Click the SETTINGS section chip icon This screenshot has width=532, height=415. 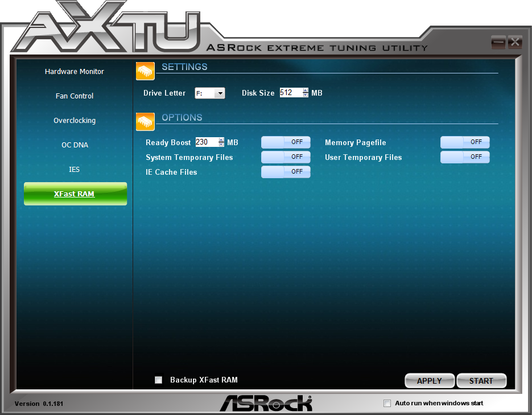[x=145, y=71]
